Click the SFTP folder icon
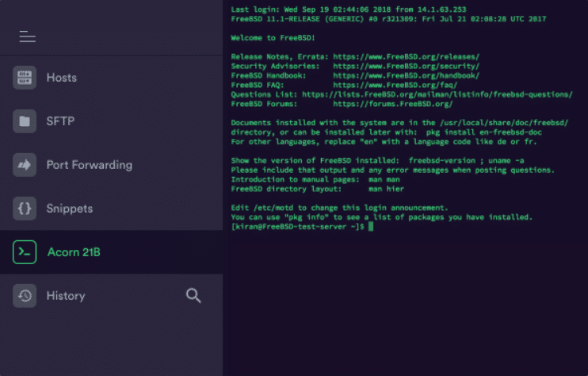This screenshot has height=376, width=588. click(x=25, y=121)
